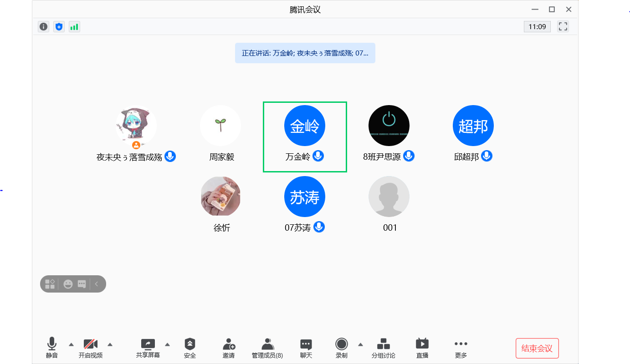The width and height of the screenshot is (630, 364).
Task: Open the Invite (邀请) dialog
Action: click(229, 348)
